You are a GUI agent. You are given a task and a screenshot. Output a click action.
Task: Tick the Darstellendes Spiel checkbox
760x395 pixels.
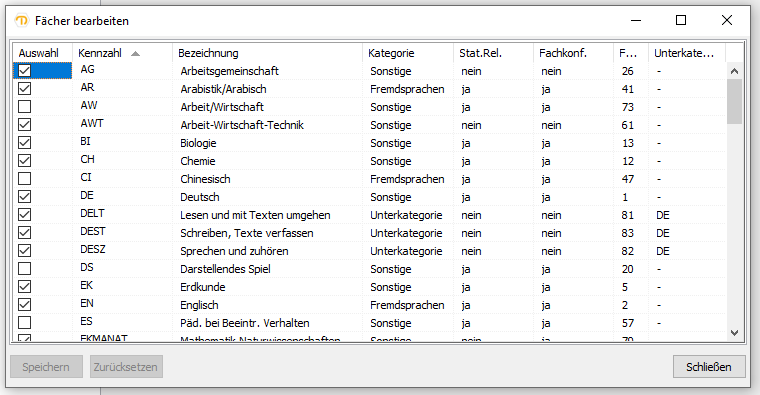(24, 269)
